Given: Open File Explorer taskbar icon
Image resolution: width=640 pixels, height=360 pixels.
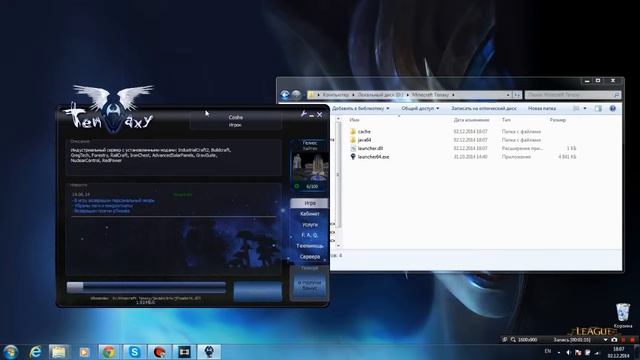Looking at the screenshot, I should pos(58,351).
